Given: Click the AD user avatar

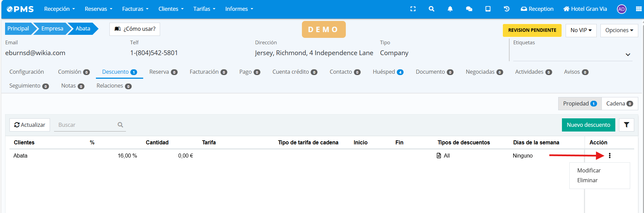Looking at the screenshot, I should pos(621,9).
